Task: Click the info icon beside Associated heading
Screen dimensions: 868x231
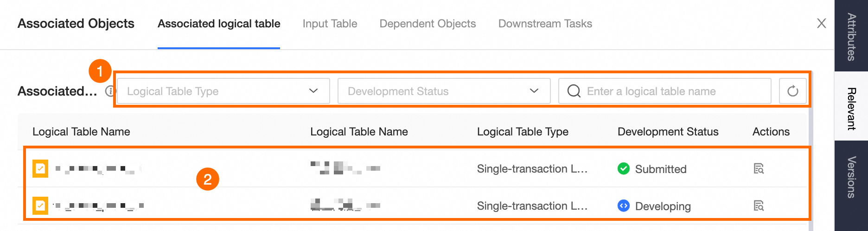Action: pos(110,91)
